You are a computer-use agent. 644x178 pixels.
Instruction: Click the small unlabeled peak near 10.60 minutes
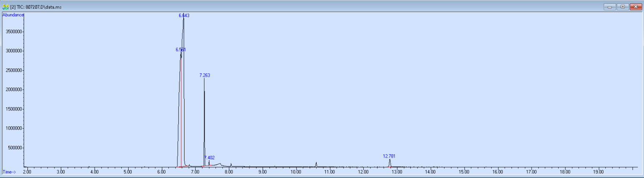[x=316, y=164]
